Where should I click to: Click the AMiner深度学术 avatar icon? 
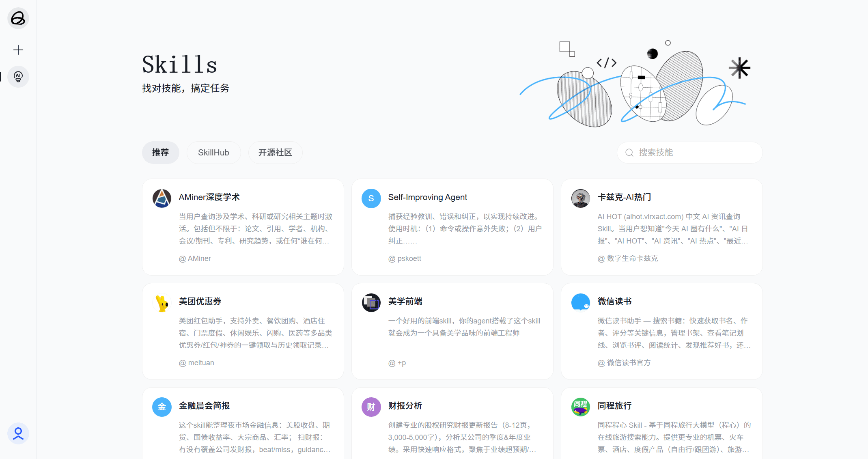(162, 198)
